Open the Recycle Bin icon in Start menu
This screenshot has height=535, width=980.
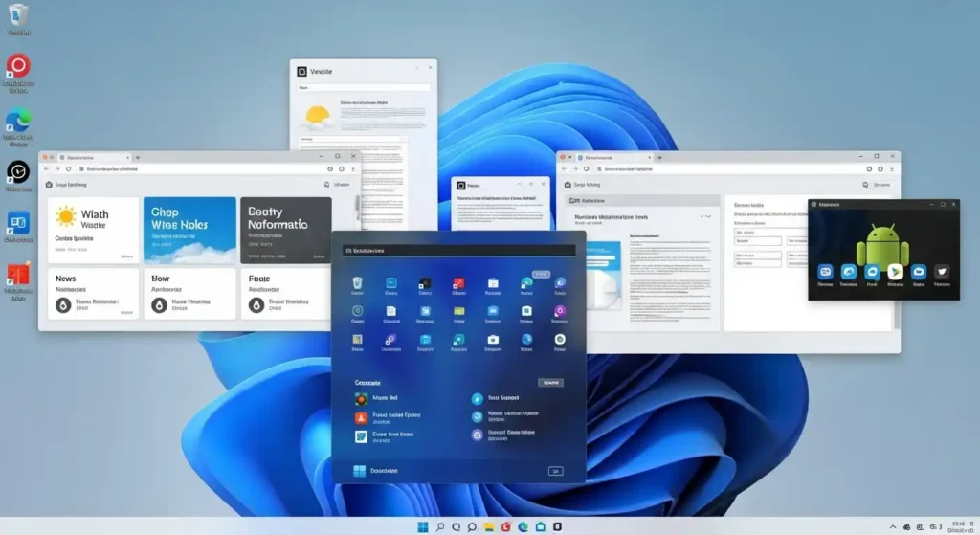click(357, 283)
